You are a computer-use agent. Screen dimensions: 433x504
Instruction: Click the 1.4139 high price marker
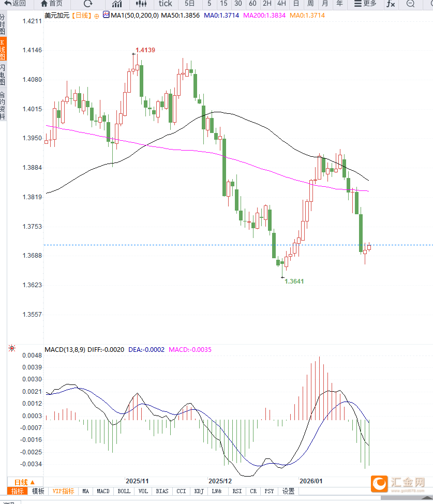coord(145,50)
